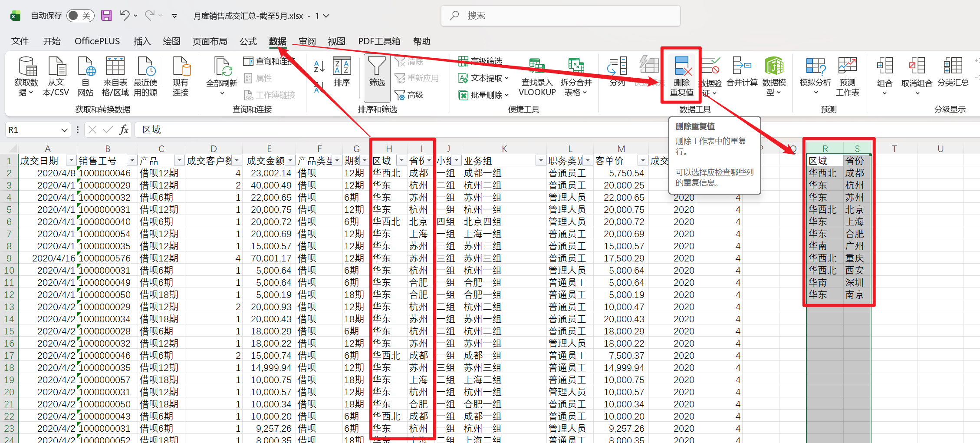Click the 排序 (Sort) button

[x=342, y=73]
